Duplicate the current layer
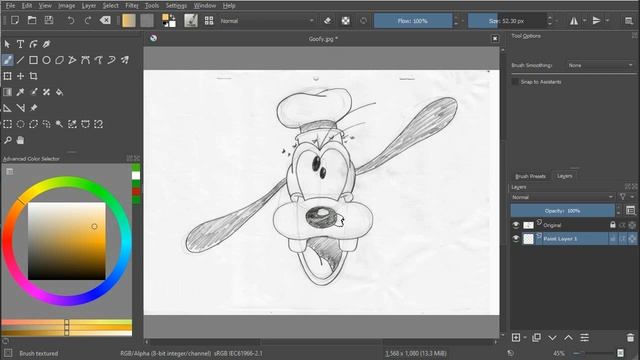Image resolution: width=640 pixels, height=360 pixels. tap(536, 338)
